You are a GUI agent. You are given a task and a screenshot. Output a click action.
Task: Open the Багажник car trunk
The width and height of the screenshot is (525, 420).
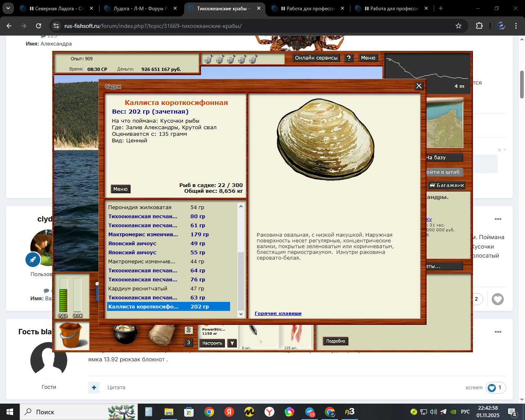click(447, 185)
